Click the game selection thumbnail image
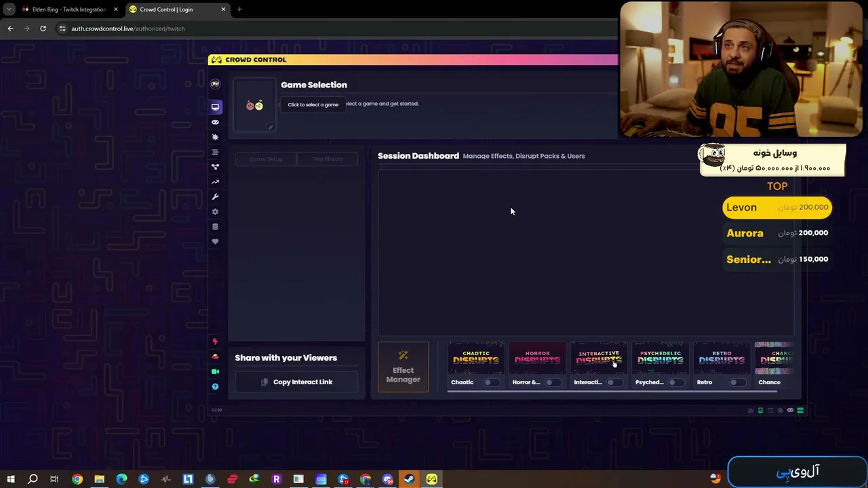 pyautogui.click(x=254, y=105)
